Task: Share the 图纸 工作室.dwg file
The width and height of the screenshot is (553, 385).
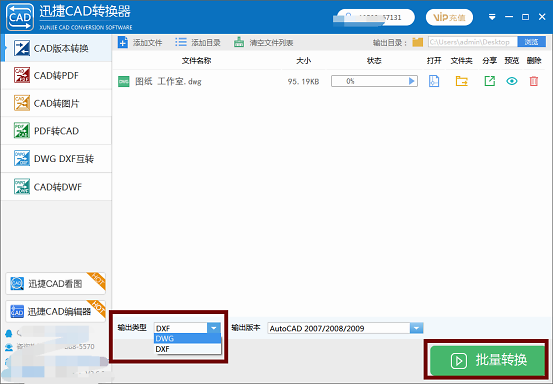Action: 490,81
